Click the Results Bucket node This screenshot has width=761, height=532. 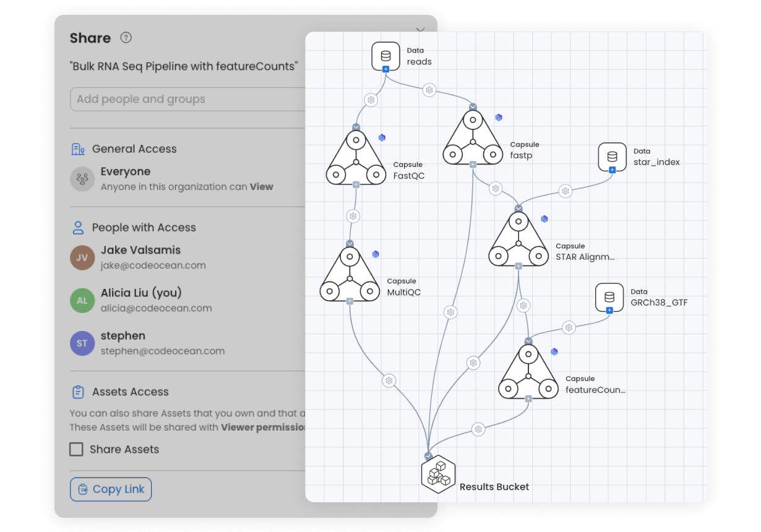click(439, 474)
